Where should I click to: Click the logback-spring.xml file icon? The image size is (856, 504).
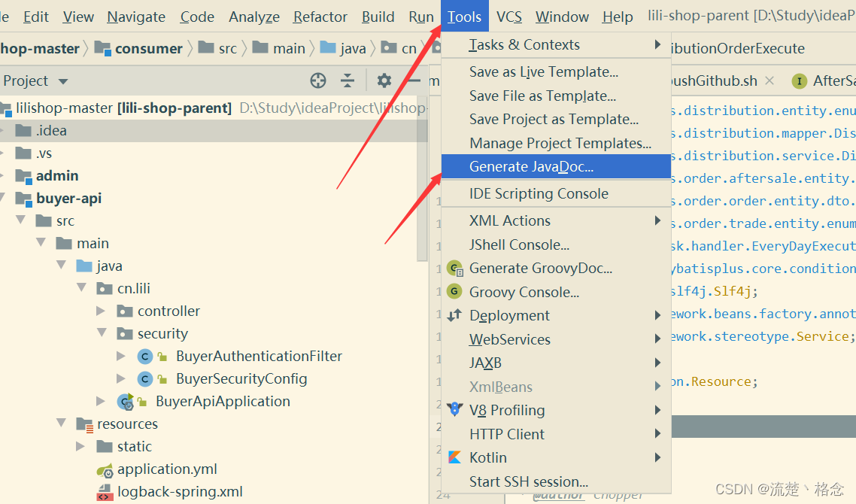105,493
